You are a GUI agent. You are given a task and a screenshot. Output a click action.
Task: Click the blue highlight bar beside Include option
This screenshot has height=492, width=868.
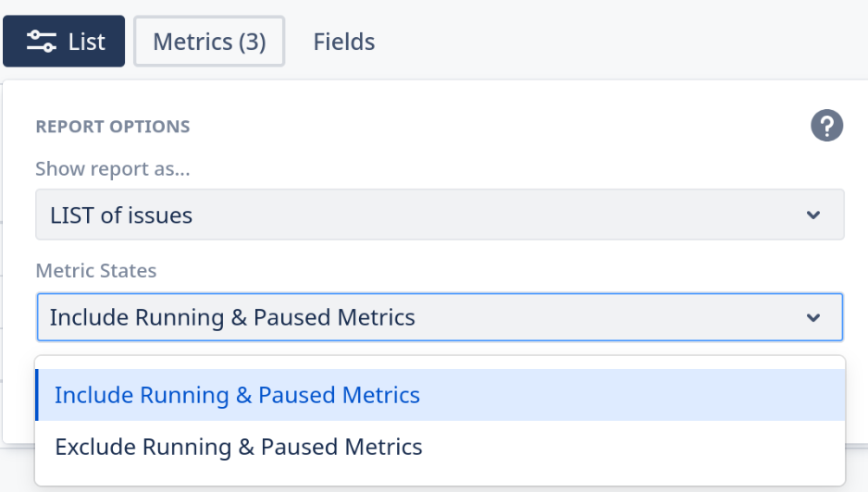pyautogui.click(x=37, y=395)
